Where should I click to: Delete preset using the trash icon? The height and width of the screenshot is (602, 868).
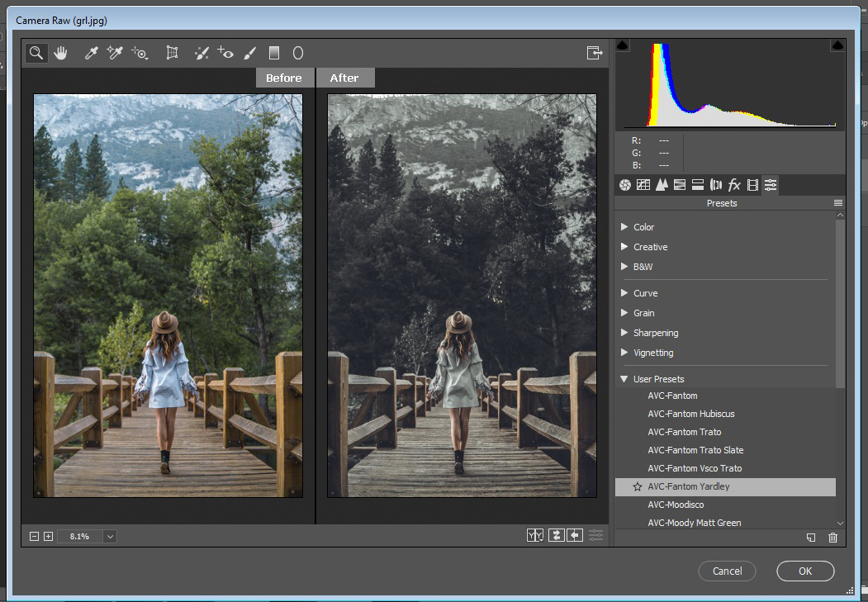(x=832, y=538)
